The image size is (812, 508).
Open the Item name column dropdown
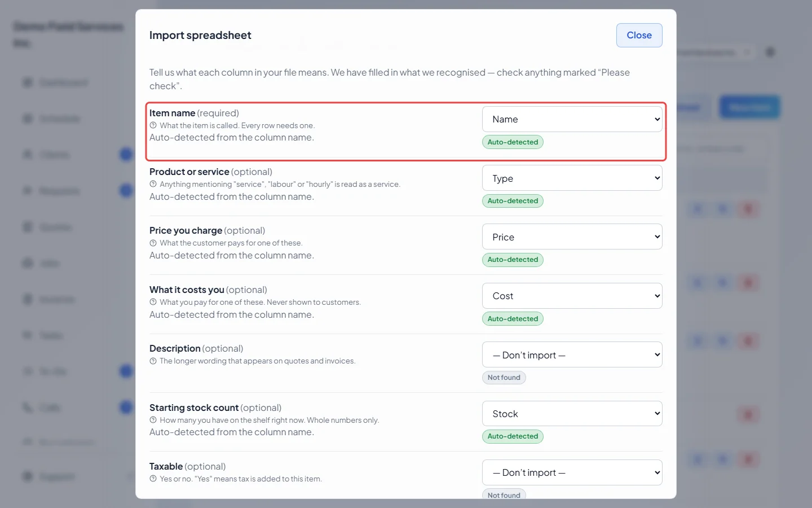point(572,119)
